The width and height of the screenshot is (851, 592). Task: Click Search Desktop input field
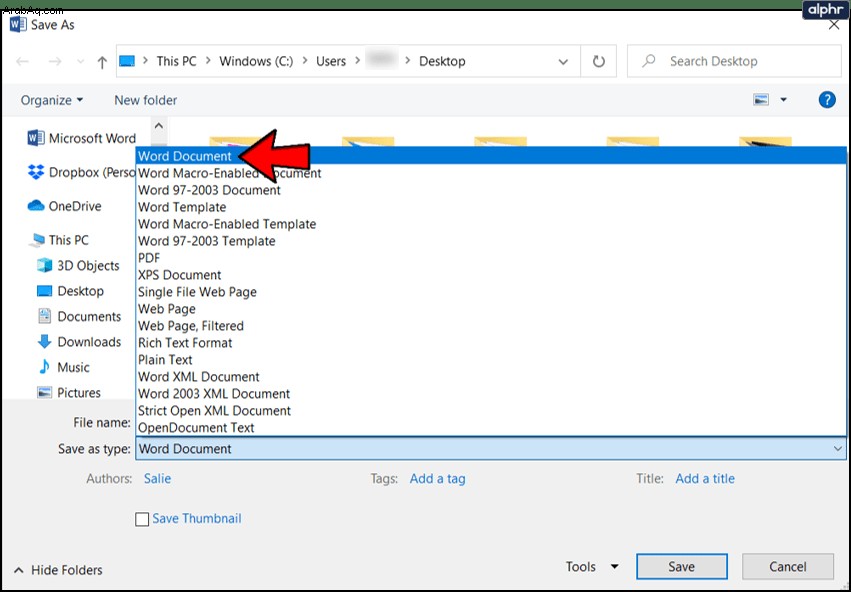734,61
